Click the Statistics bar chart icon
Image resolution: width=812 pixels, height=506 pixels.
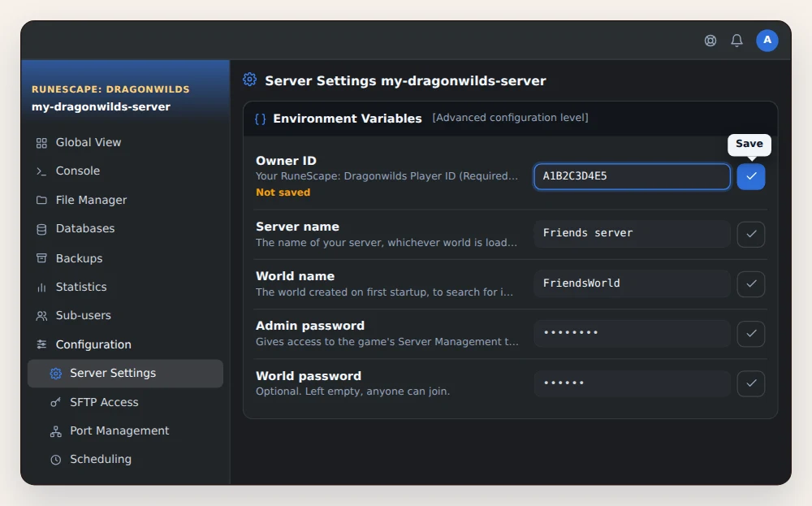pyautogui.click(x=41, y=288)
